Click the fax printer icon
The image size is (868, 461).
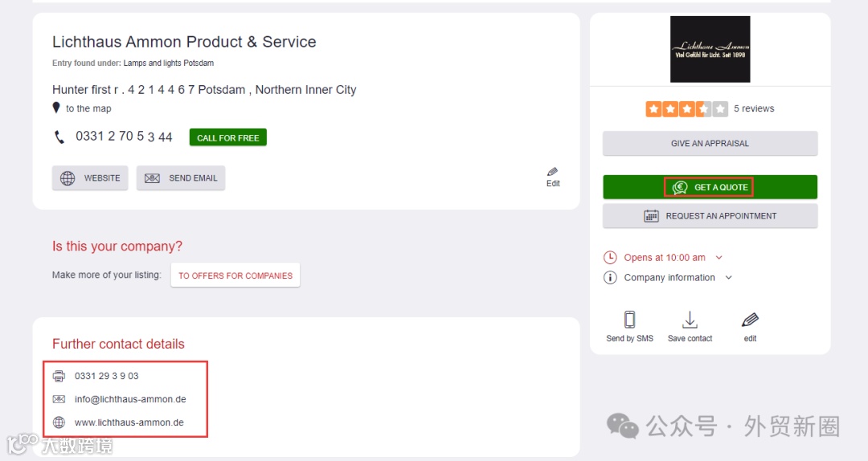coord(59,376)
